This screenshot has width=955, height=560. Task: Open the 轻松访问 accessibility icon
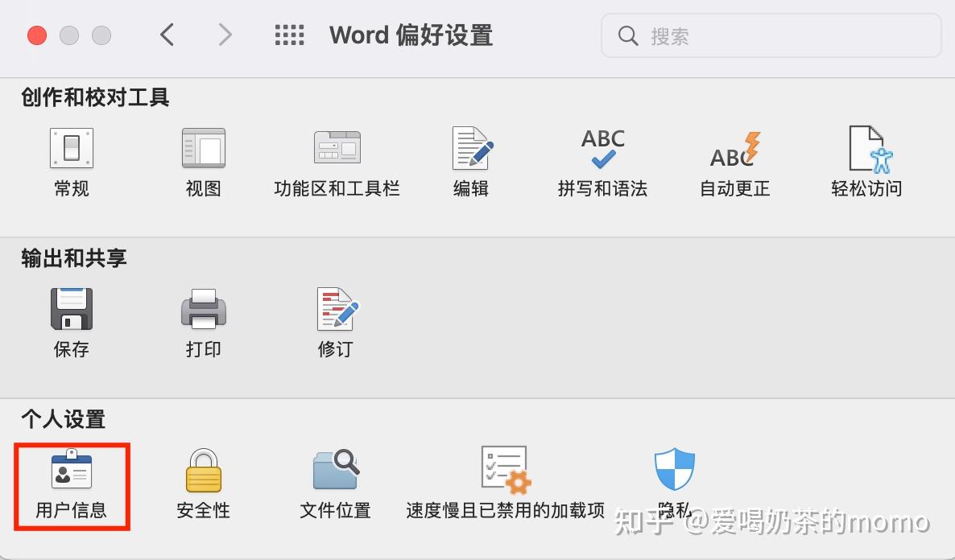(870, 149)
